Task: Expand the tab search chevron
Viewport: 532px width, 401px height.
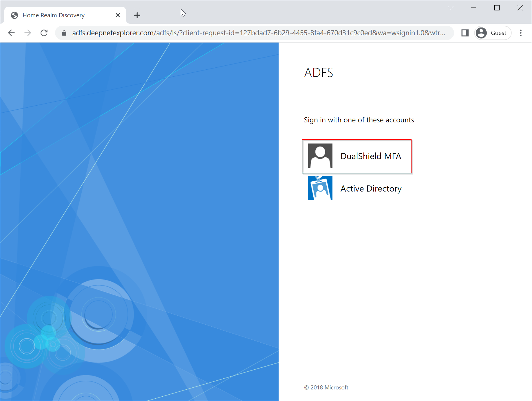Action: point(450,8)
